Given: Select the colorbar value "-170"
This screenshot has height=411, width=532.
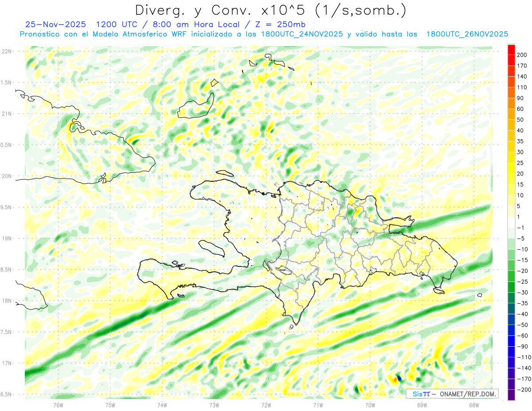Looking at the screenshot, I should (x=524, y=379).
